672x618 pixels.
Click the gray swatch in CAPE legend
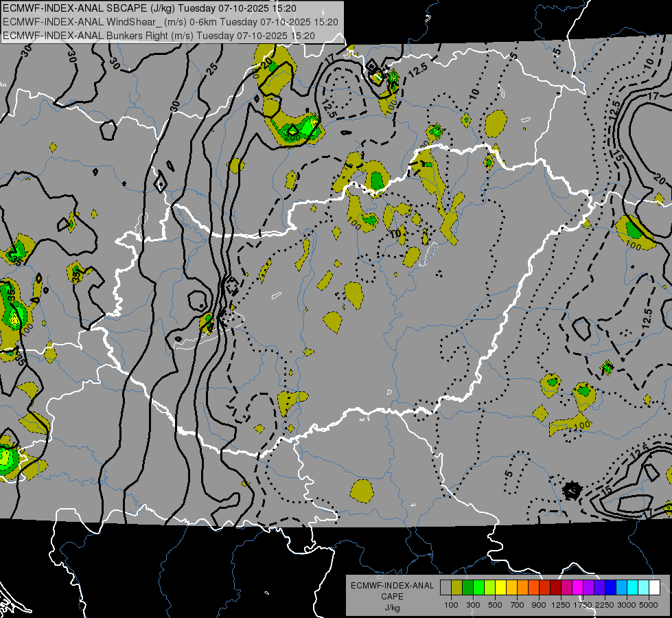(445, 588)
